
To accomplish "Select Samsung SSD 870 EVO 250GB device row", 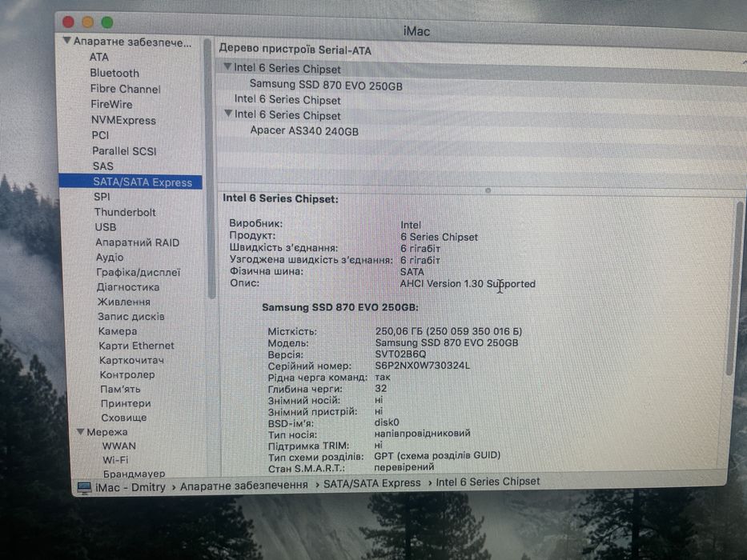I will 326,86.
